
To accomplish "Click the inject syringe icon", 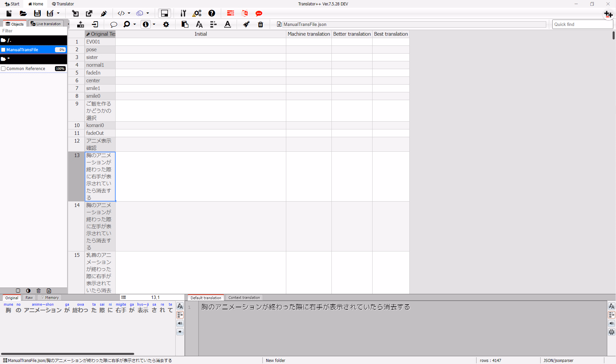I will (104, 13).
